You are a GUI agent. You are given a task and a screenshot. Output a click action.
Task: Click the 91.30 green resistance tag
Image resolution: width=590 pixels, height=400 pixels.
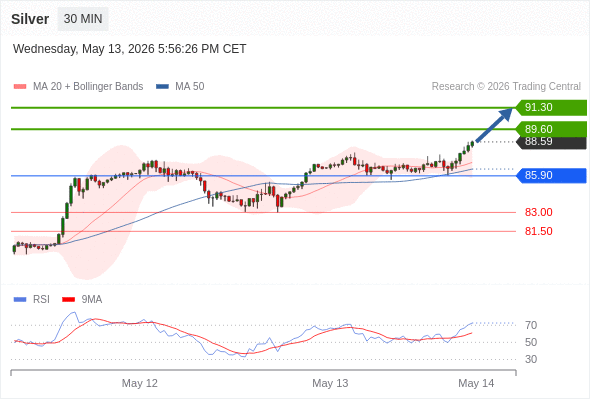click(551, 107)
